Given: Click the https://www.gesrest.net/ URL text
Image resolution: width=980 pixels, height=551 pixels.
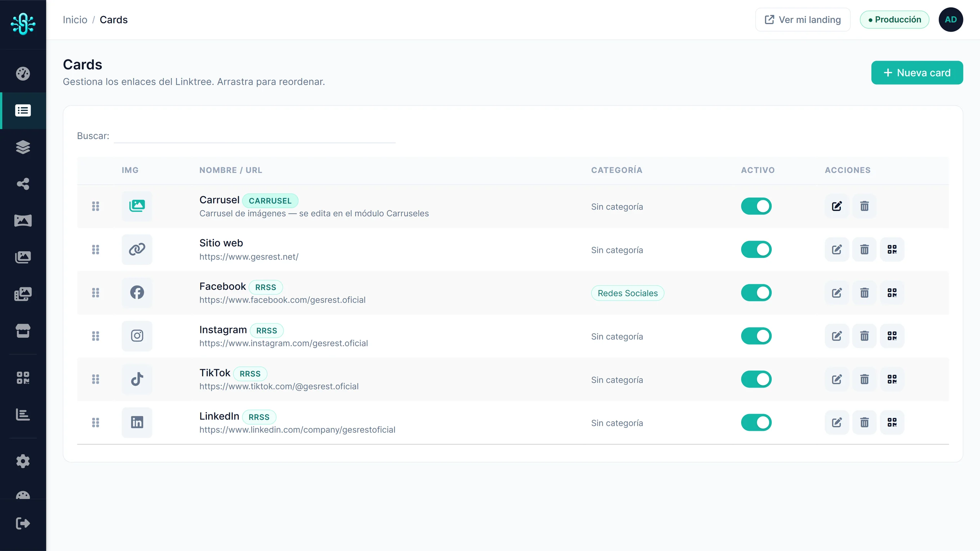Looking at the screenshot, I should [x=249, y=257].
